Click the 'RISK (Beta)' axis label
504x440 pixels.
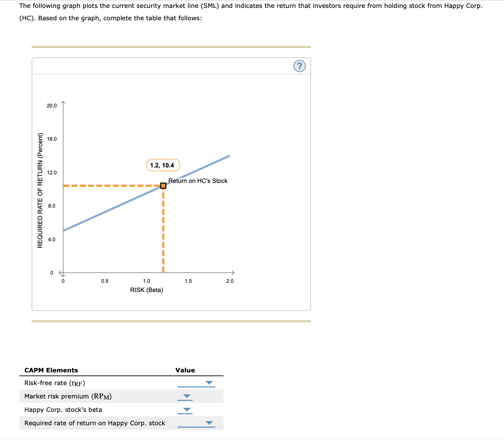pyautogui.click(x=146, y=290)
